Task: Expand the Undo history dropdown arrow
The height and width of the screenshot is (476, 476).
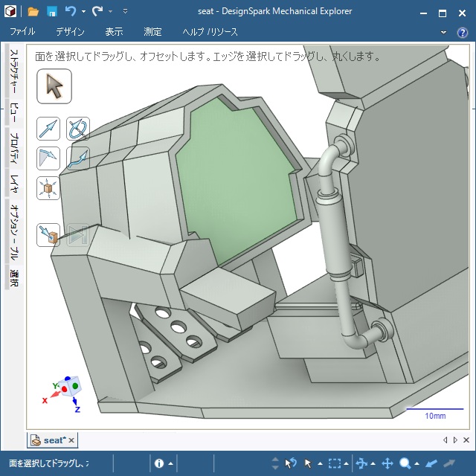Action: (83, 12)
